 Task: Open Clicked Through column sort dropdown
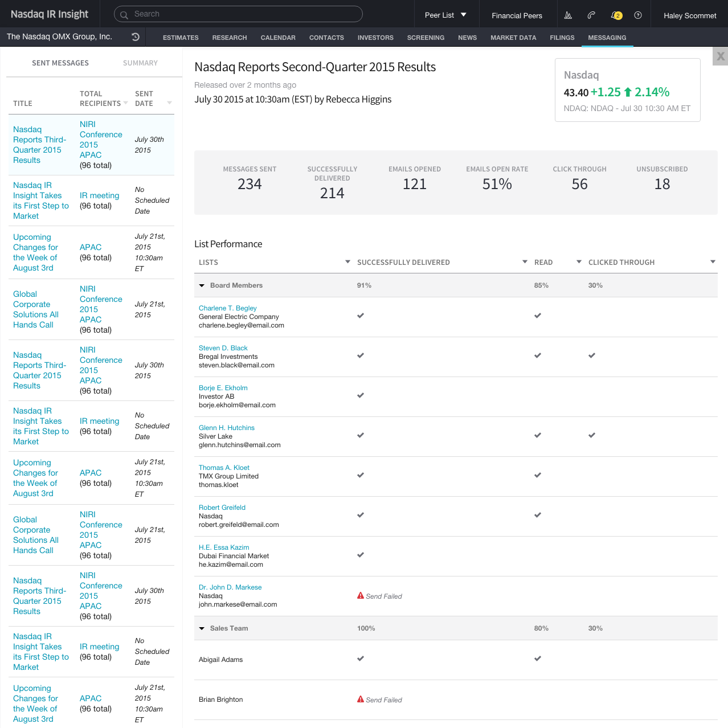point(713,262)
